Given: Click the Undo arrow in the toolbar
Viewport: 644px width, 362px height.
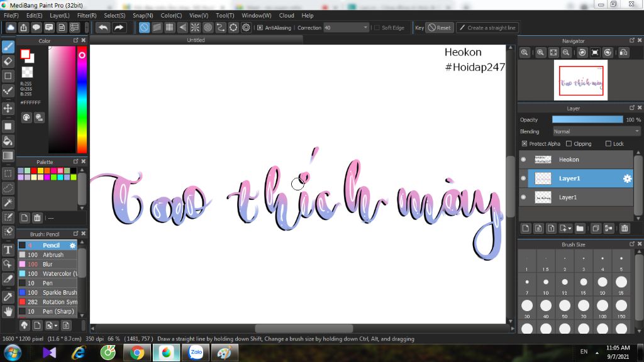Looking at the screenshot, I should pyautogui.click(x=103, y=28).
